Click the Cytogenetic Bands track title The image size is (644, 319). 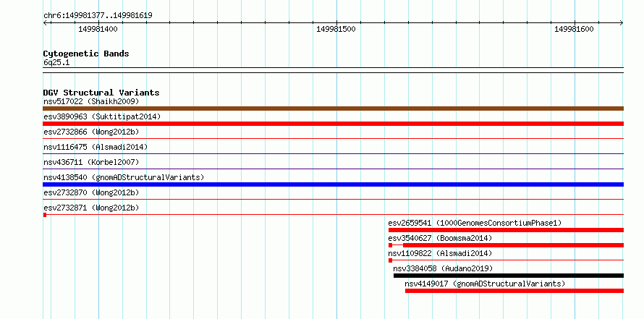pyautogui.click(x=86, y=54)
